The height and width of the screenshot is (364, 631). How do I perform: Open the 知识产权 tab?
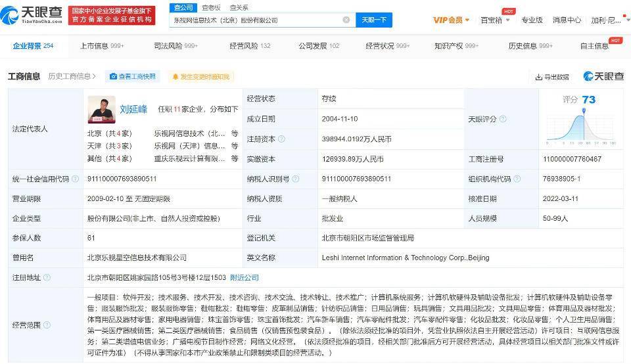tap(456, 46)
